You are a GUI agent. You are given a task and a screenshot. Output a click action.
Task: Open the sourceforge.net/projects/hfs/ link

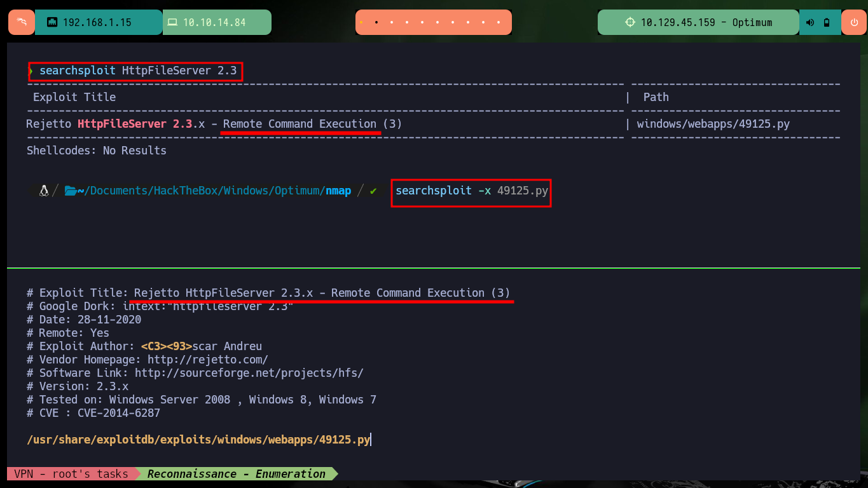tap(249, 373)
